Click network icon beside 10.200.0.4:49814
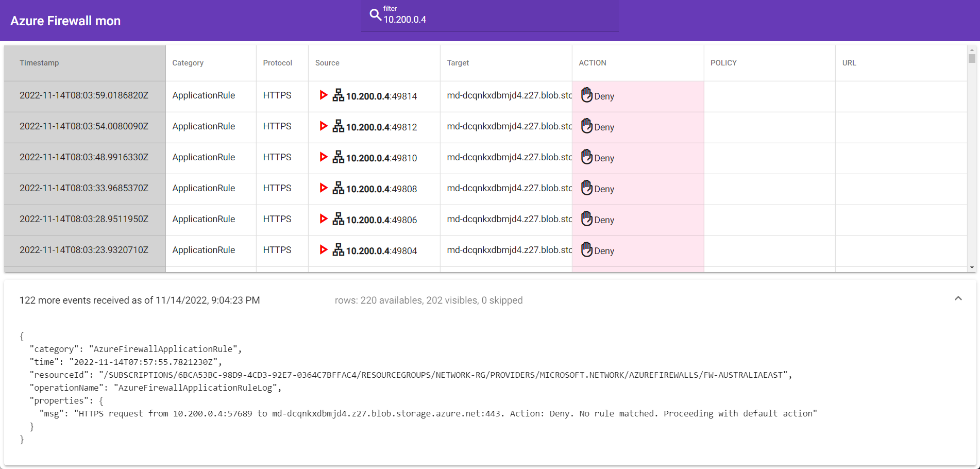The width and height of the screenshot is (980, 469). coord(338,95)
